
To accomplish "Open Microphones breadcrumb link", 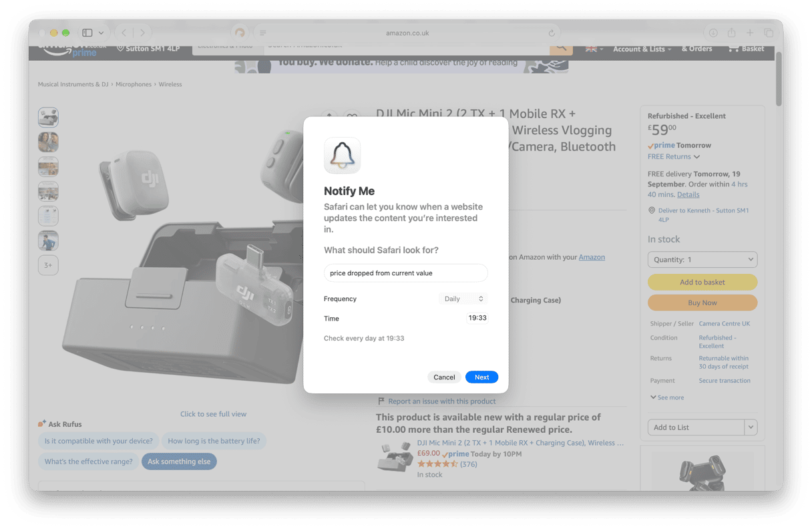I will click(x=134, y=84).
